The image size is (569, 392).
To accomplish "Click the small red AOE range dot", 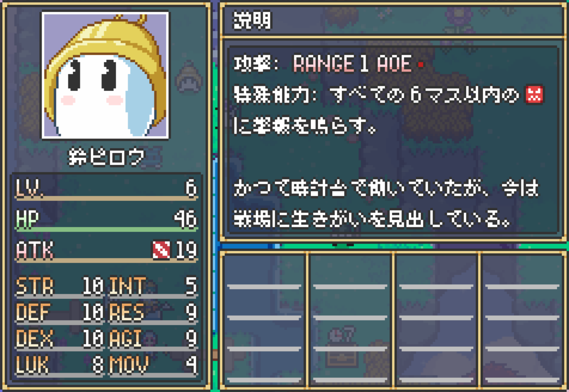I will (x=421, y=65).
